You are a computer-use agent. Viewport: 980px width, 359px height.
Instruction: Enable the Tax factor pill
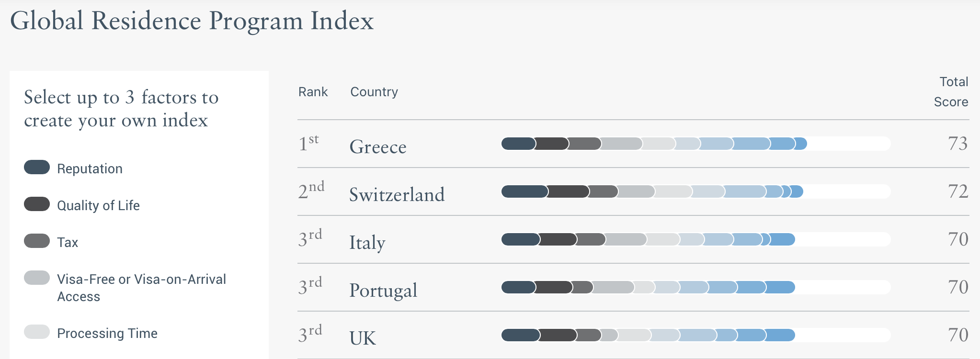click(x=37, y=241)
